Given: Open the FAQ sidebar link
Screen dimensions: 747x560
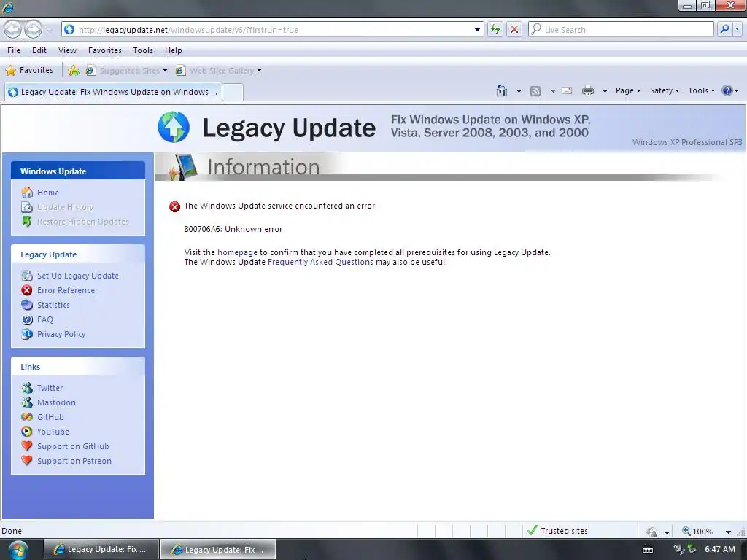Looking at the screenshot, I should tap(45, 319).
